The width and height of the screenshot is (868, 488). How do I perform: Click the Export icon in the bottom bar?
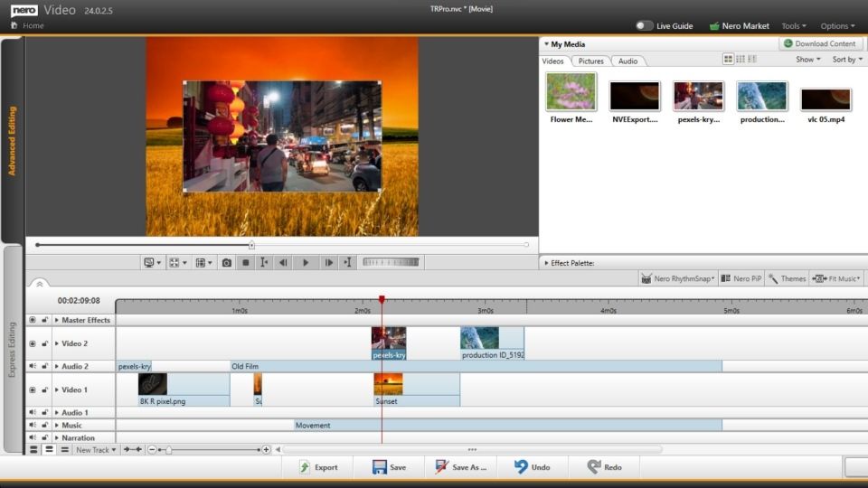pyautogui.click(x=306, y=467)
